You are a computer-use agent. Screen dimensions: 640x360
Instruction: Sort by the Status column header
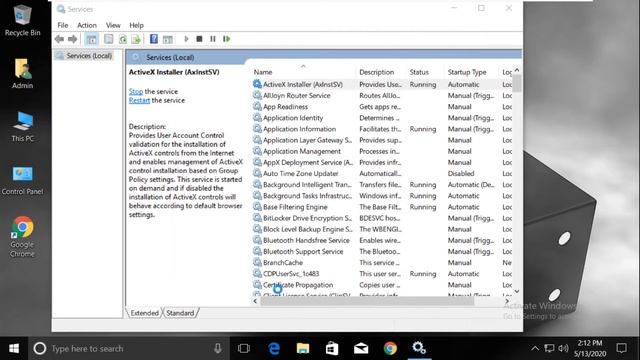tap(425, 72)
